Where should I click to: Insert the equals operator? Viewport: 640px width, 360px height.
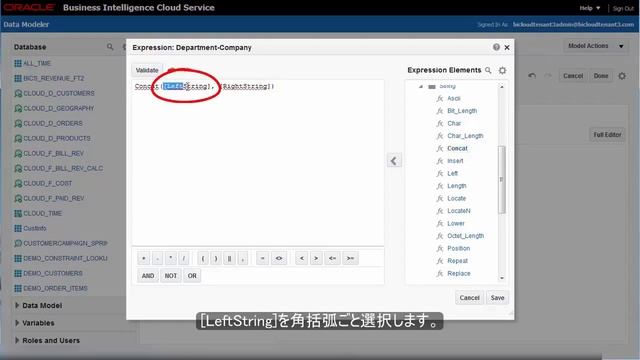coord(262,258)
